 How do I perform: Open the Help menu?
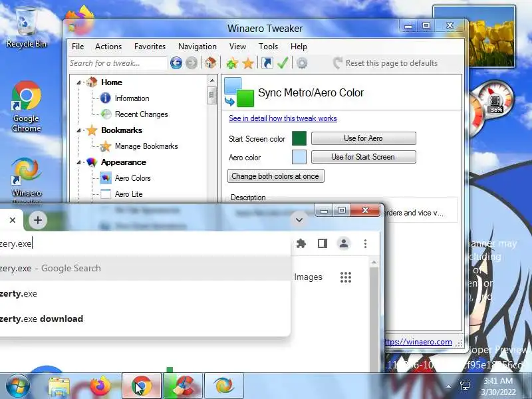click(299, 47)
